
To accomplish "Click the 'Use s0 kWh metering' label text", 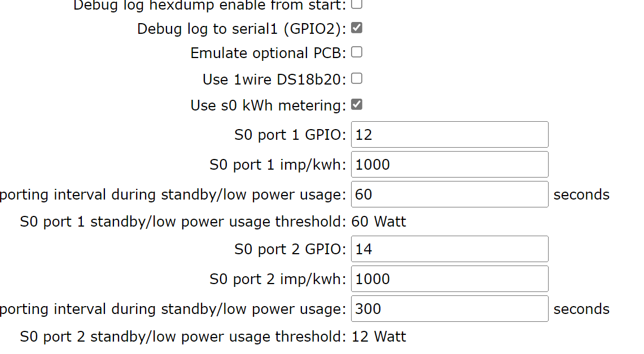I will point(268,105).
